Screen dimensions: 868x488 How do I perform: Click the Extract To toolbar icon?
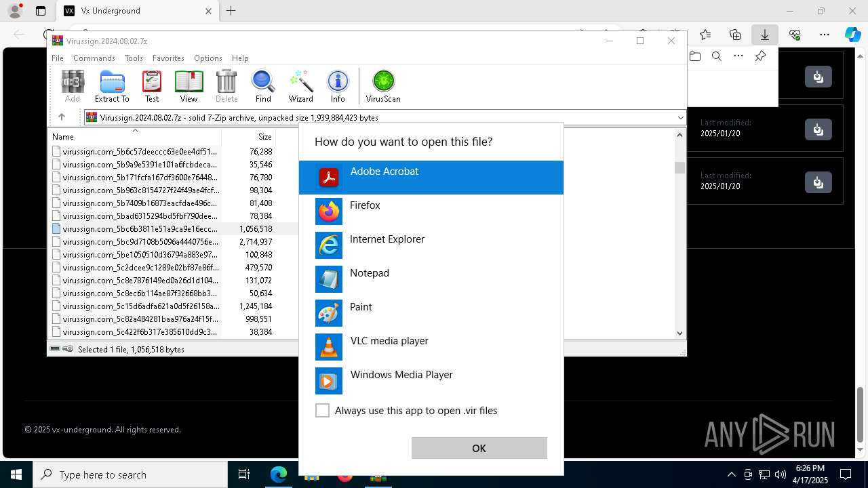pos(112,86)
